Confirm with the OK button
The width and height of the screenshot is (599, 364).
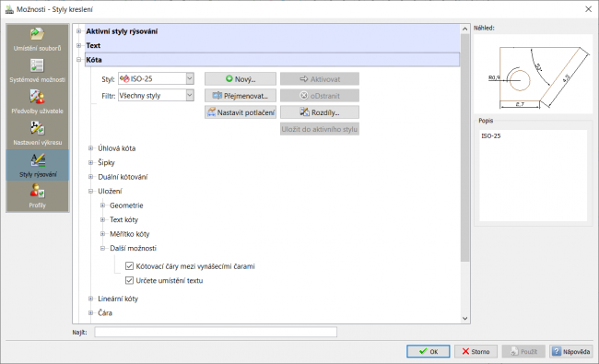[429, 351]
